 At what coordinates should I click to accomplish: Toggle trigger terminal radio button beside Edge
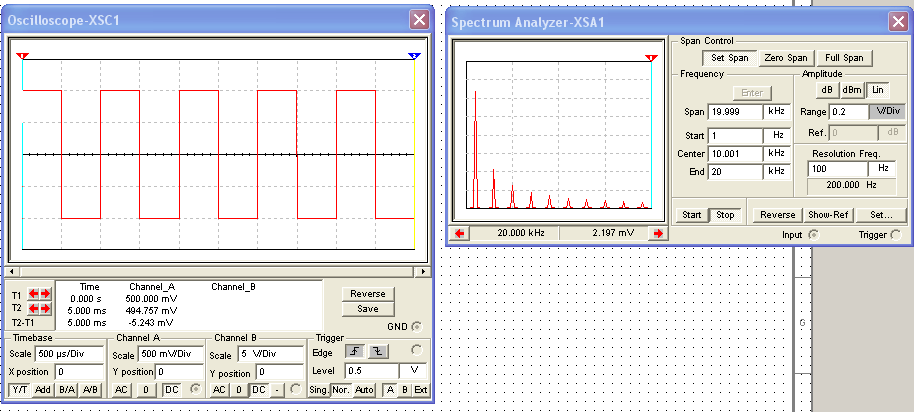click(416, 350)
